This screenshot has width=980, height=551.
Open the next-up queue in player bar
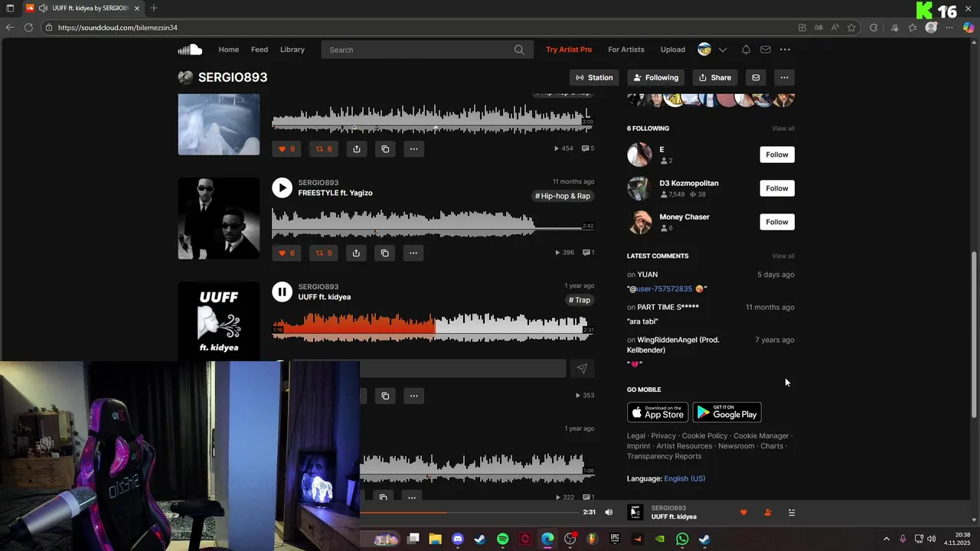pos(792,513)
